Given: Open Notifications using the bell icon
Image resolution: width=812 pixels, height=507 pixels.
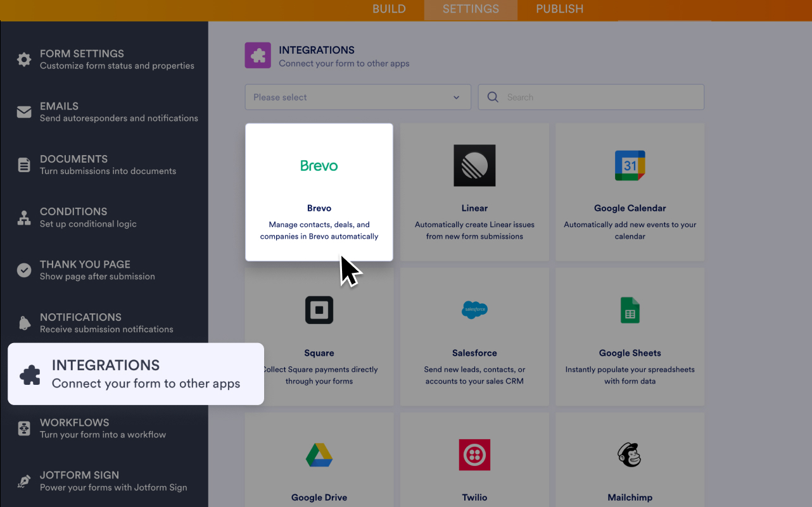Looking at the screenshot, I should [23, 323].
